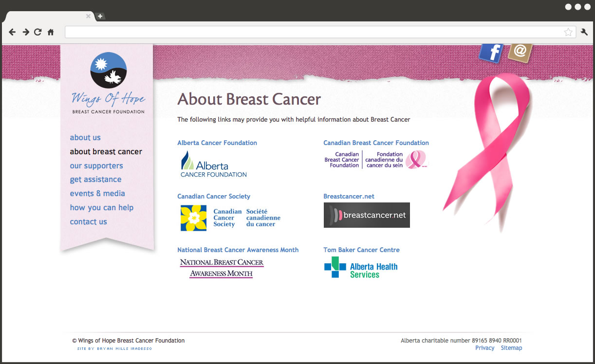This screenshot has width=595, height=364.
Task: Open a new tab with plus button
Action: (x=100, y=16)
